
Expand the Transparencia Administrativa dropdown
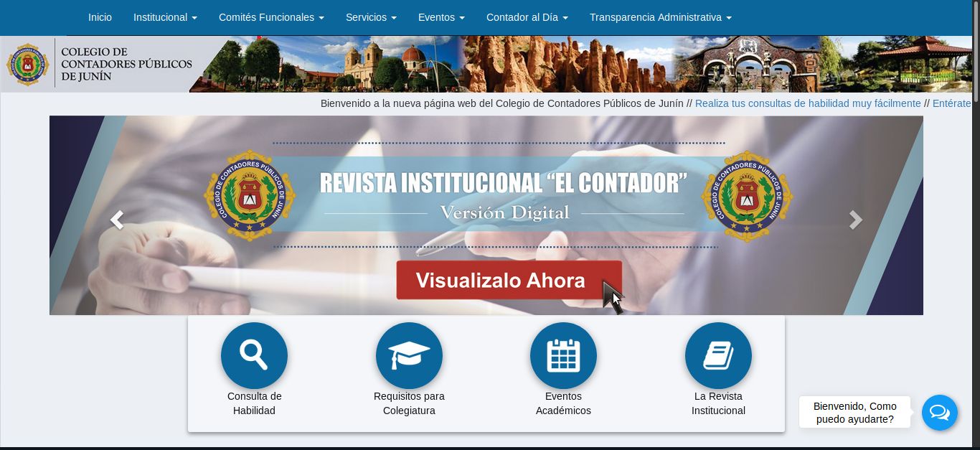click(x=660, y=17)
